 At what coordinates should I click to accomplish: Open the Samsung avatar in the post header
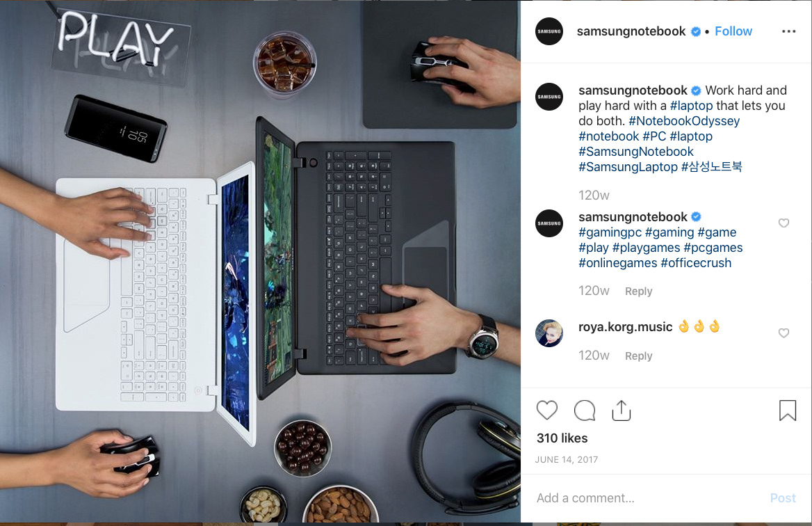[x=549, y=31]
